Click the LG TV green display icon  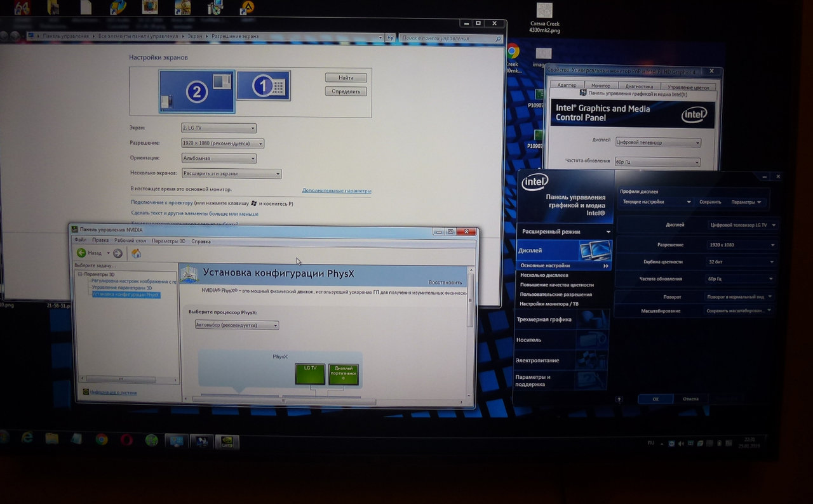tap(310, 373)
